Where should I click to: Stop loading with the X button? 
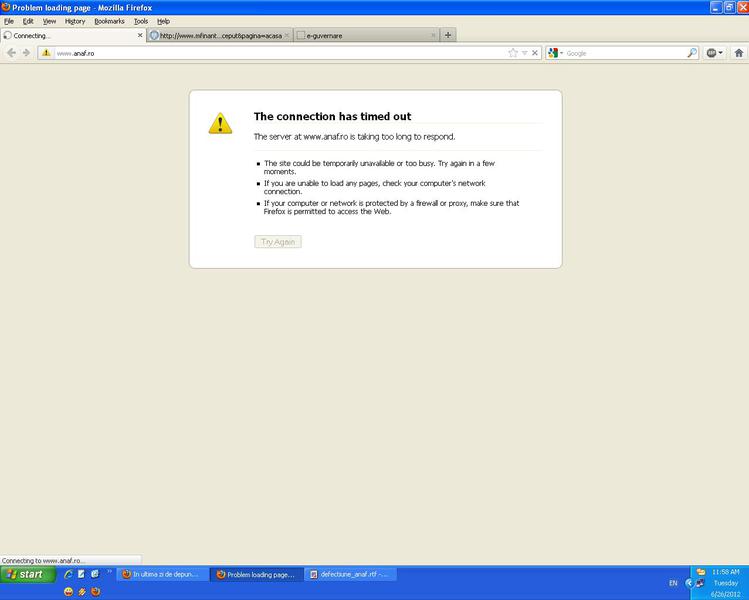535,53
